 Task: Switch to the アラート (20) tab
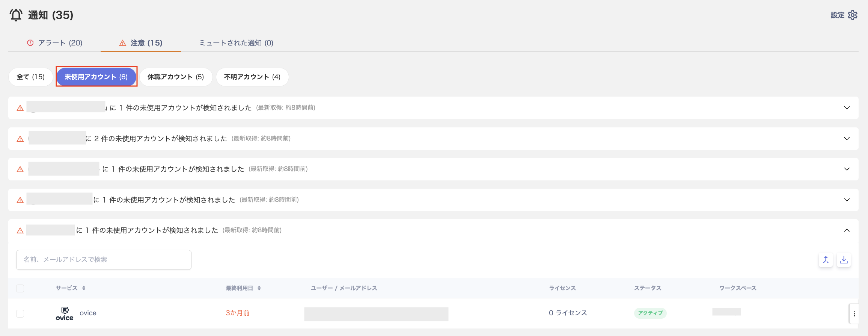click(x=55, y=43)
